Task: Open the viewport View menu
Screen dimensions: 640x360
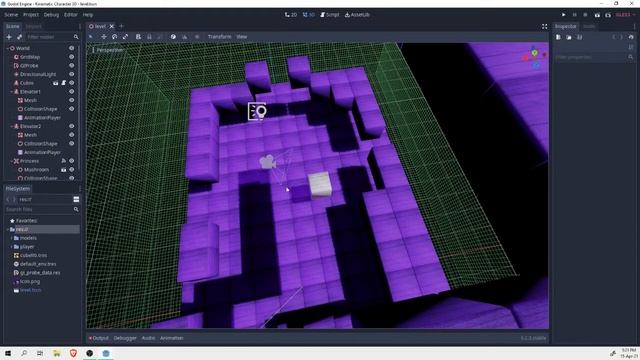Action: click(242, 37)
